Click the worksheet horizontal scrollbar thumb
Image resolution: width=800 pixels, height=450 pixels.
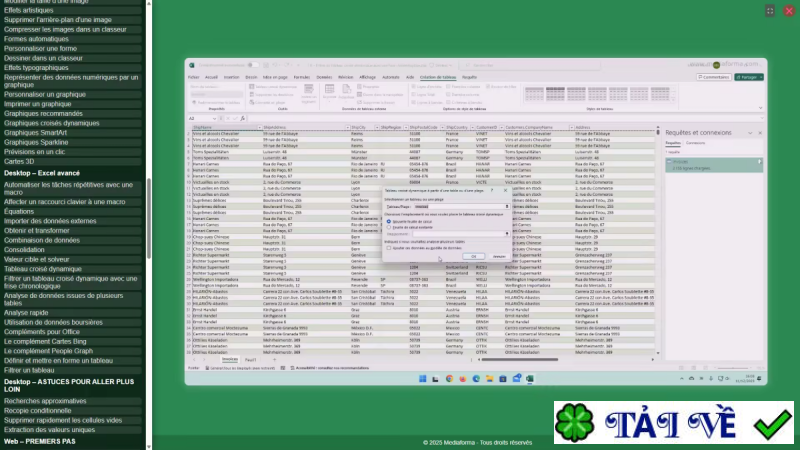click(519, 359)
